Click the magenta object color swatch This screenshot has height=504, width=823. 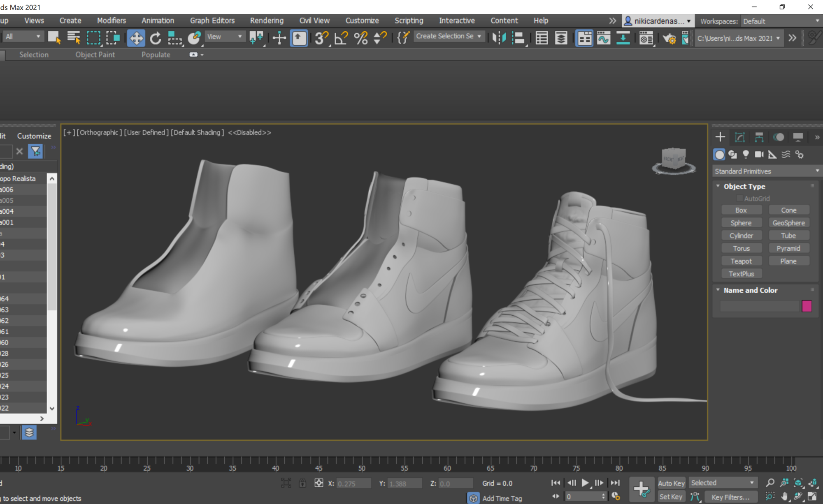tap(807, 306)
